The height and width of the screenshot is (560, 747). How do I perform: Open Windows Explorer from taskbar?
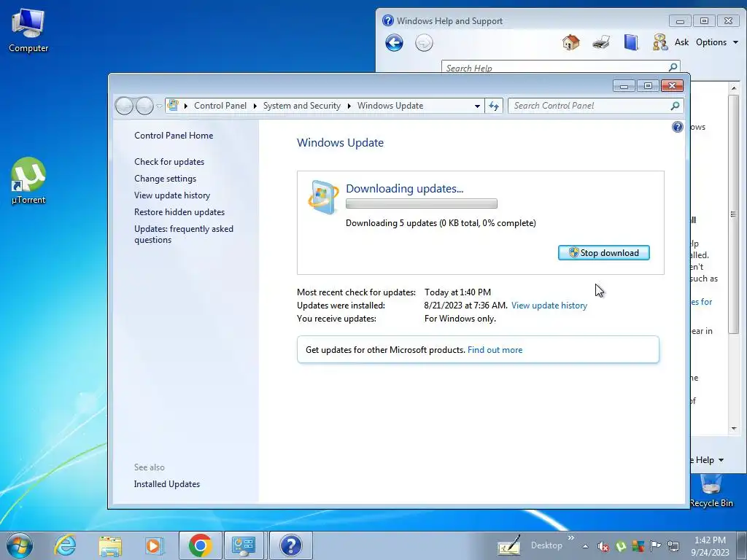110,545
